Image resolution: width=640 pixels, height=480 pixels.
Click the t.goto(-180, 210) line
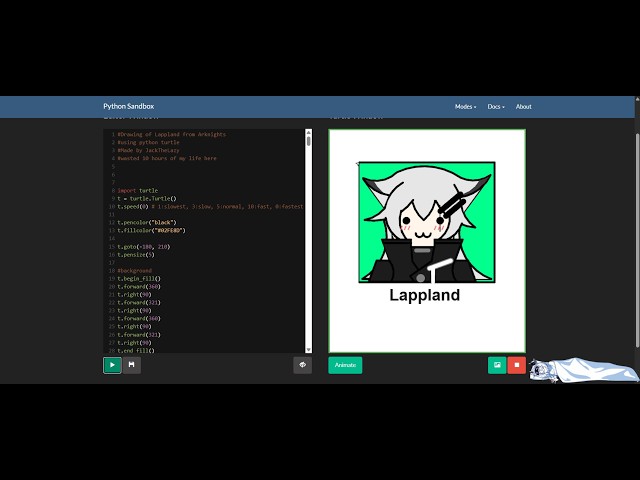click(x=144, y=247)
